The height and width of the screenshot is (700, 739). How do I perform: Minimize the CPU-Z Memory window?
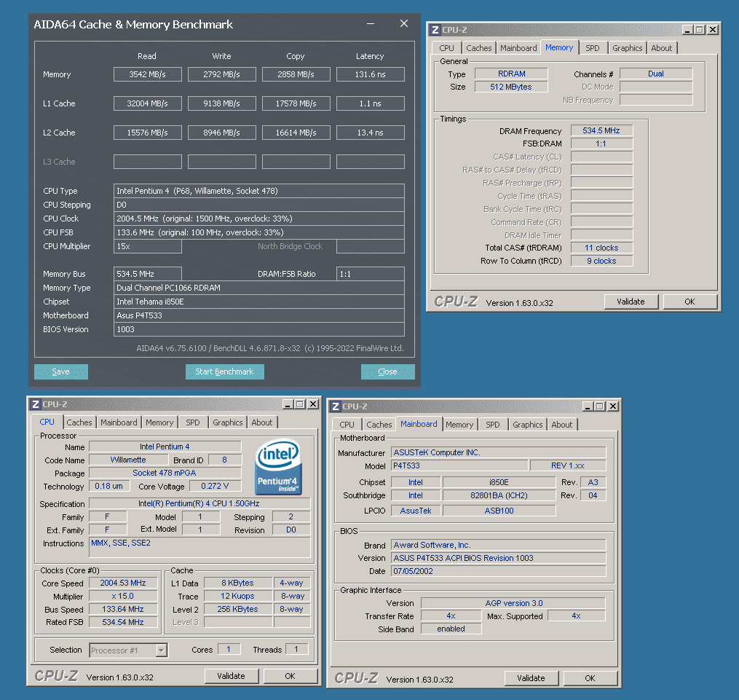click(x=687, y=30)
